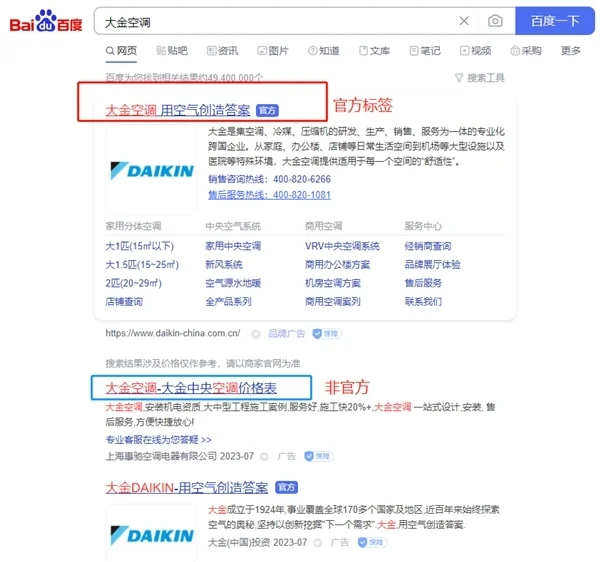
Task: Open the 售后服务热线 400-820-1081 link
Action: pos(269,195)
